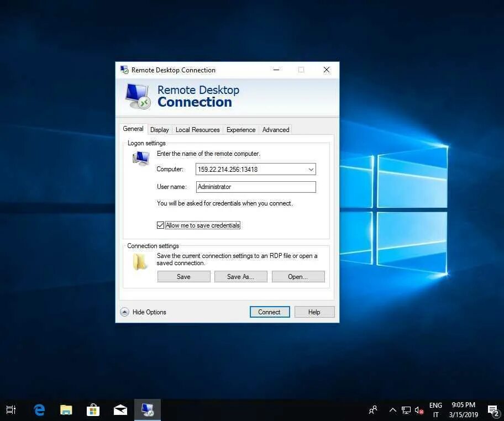504x421 pixels.
Task: Open the Mail app from the taskbar
Action: [120, 410]
